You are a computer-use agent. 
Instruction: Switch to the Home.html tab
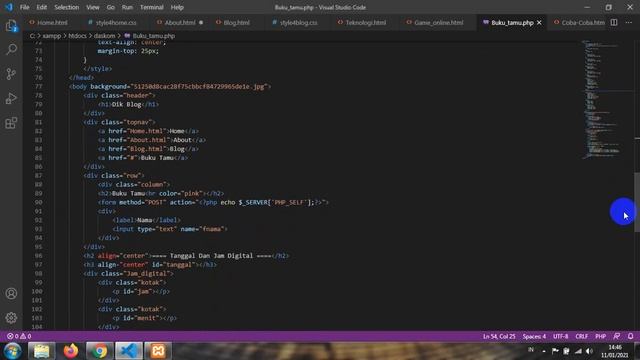52,22
